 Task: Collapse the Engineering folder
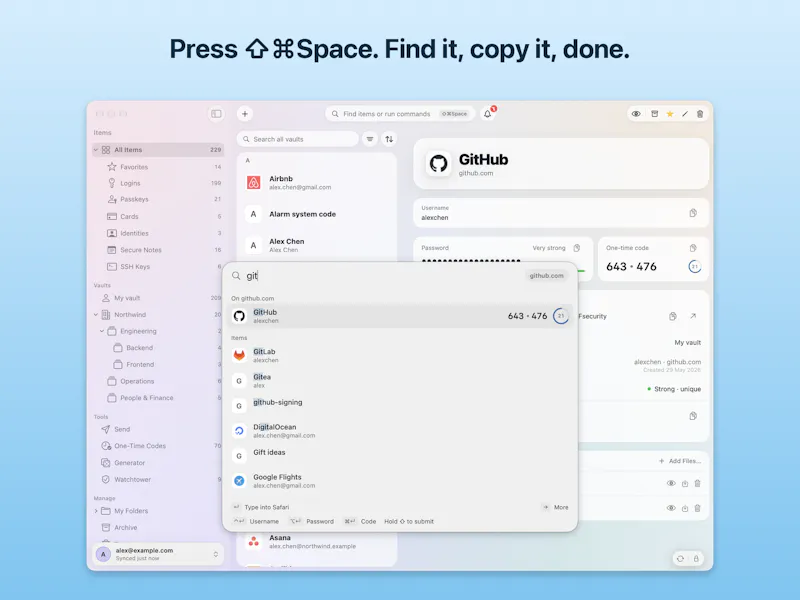point(102,331)
